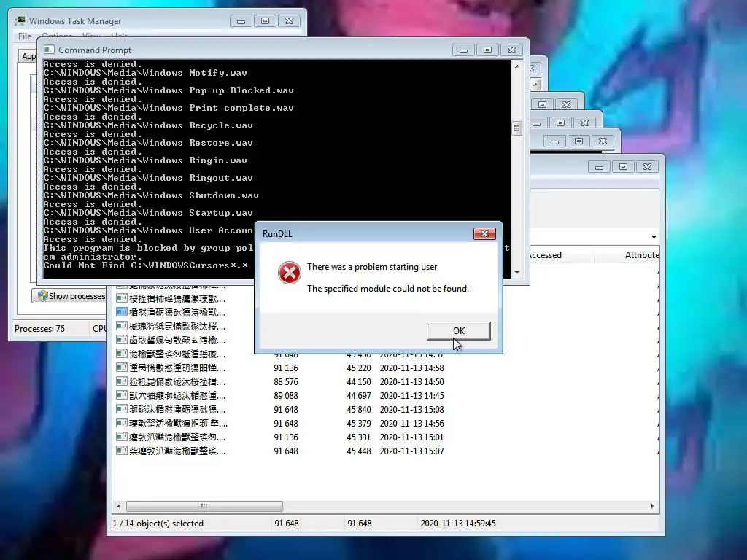Click file icon in row dated 2020-11-13 14:56

[x=122, y=423]
